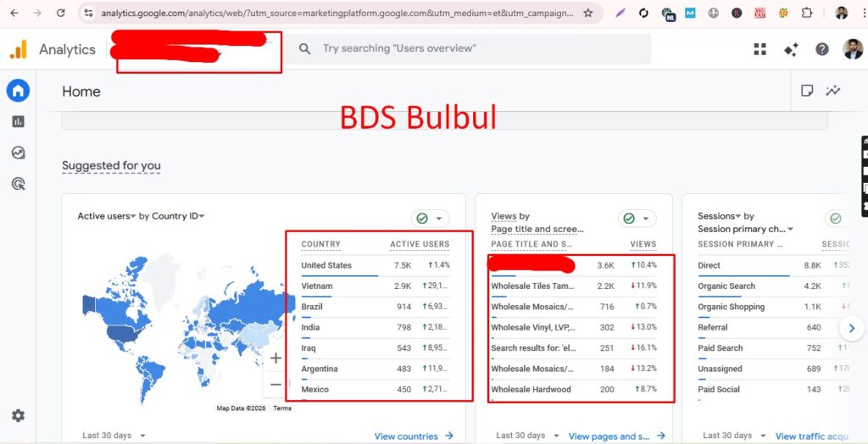Click the Google Analytics logo
This screenshot has width=868, height=444.
click(19, 49)
